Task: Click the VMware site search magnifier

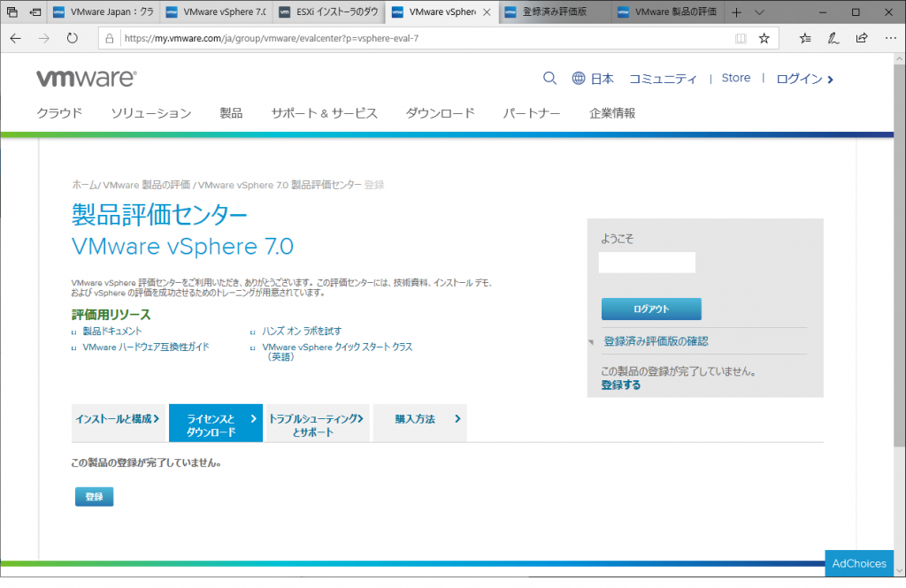Action: pos(549,78)
